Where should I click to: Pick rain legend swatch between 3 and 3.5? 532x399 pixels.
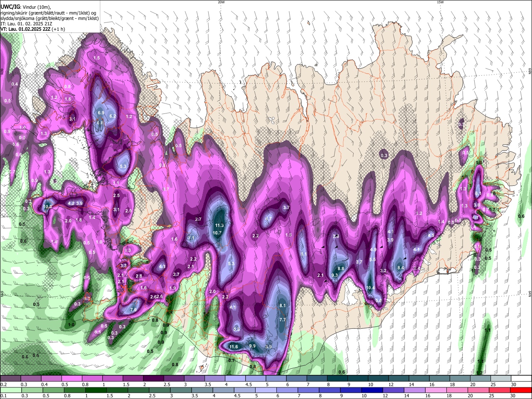tap(181, 390)
